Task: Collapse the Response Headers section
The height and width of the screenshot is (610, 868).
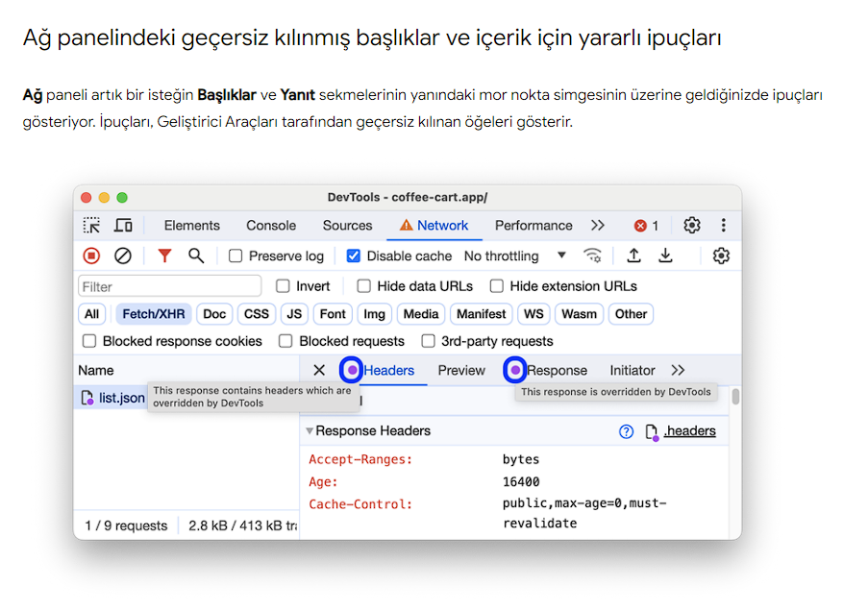Action: click(x=310, y=430)
